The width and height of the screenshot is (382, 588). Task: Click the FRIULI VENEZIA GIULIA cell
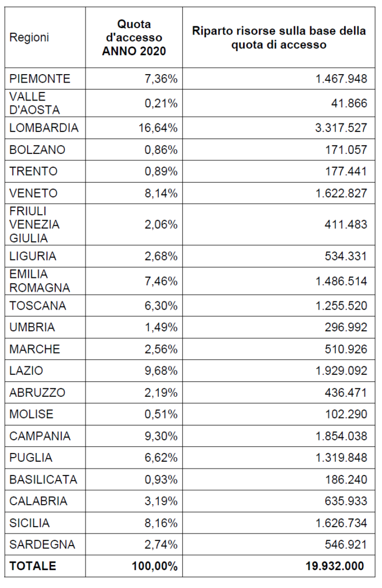coord(34,225)
